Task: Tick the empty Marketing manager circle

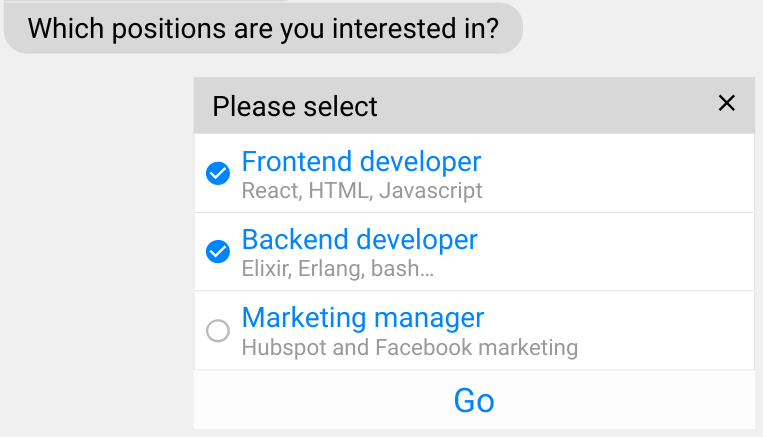Action: pyautogui.click(x=218, y=331)
